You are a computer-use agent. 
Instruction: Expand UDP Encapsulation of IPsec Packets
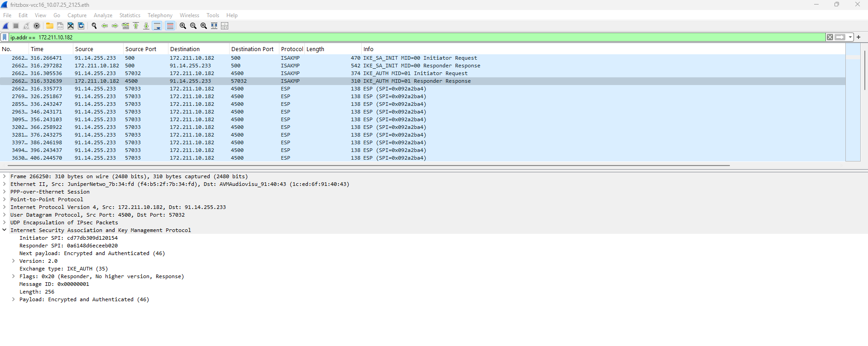(5, 223)
